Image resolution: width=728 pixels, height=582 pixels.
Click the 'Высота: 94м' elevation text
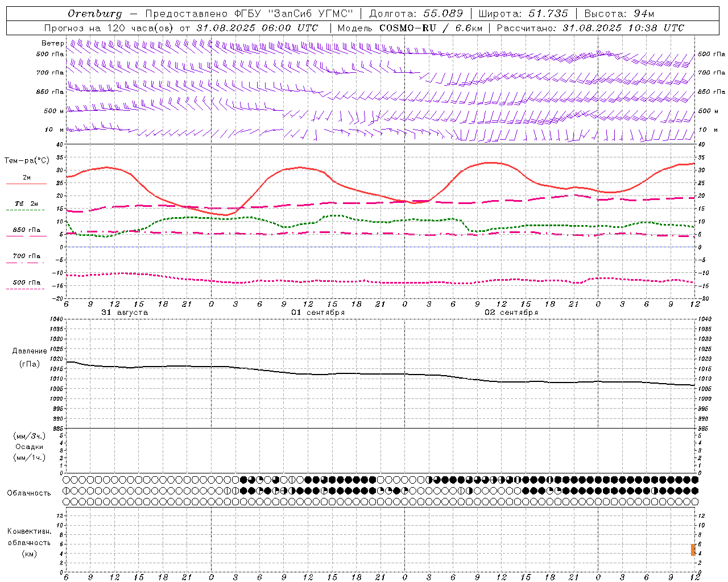619,14
